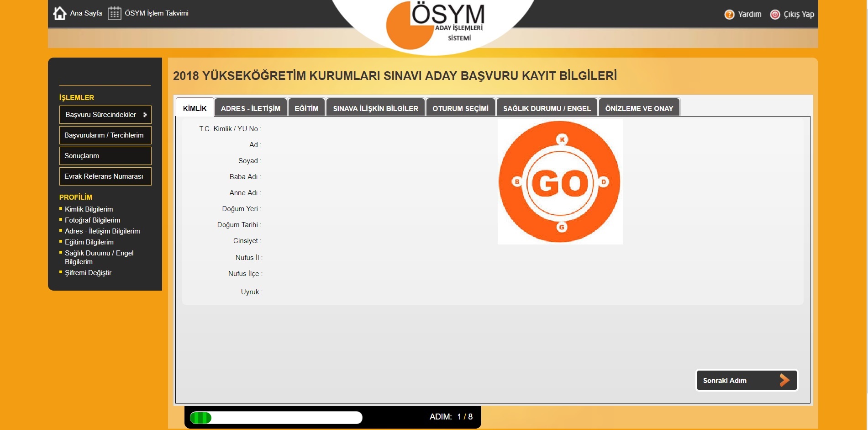The width and height of the screenshot is (868, 430).
Task: Click the page title about 2018 YÜKSEKÖĞRETİM KURUMLARI SINAVI
Action: [395, 76]
